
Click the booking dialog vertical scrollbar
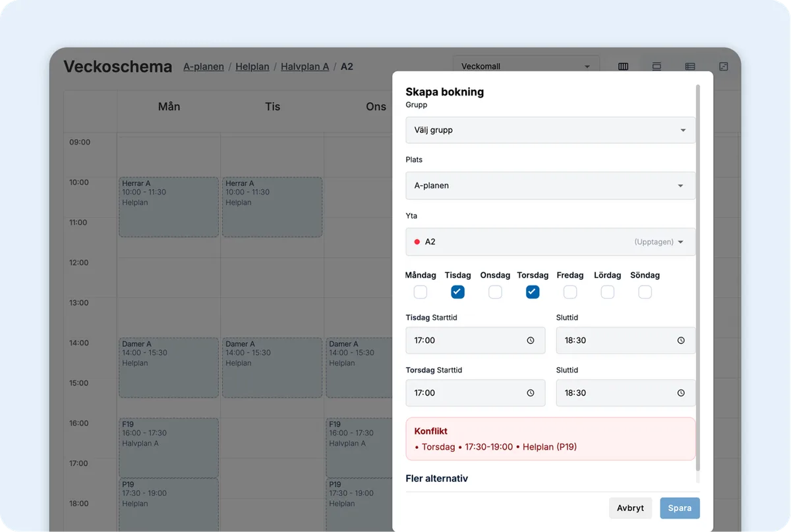(698, 277)
